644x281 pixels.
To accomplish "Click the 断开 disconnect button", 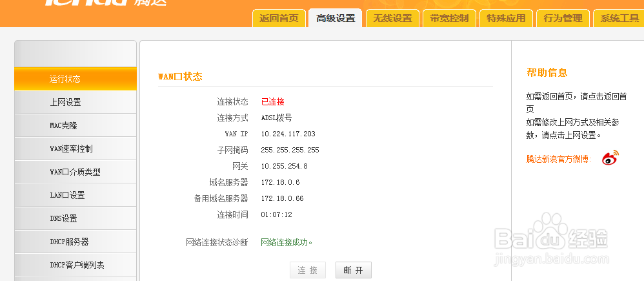I will point(353,270).
